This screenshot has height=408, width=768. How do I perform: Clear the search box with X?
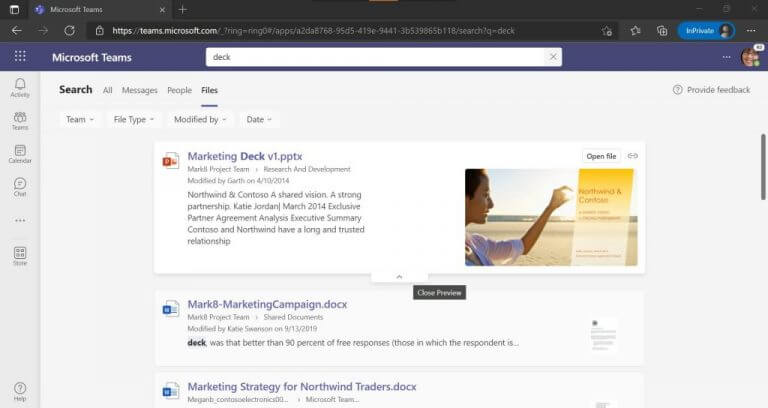[x=553, y=57]
